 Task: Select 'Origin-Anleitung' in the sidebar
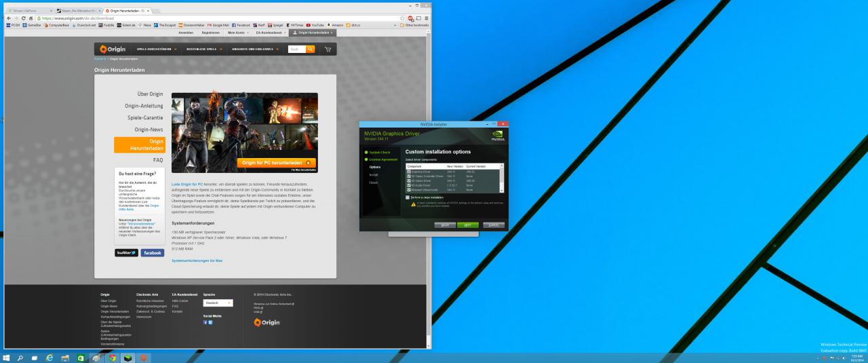coord(144,106)
